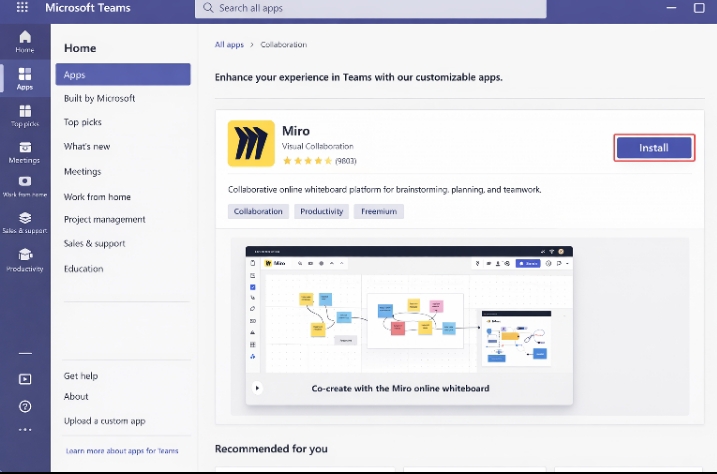
Task: Click the Freemium tag
Action: click(378, 211)
